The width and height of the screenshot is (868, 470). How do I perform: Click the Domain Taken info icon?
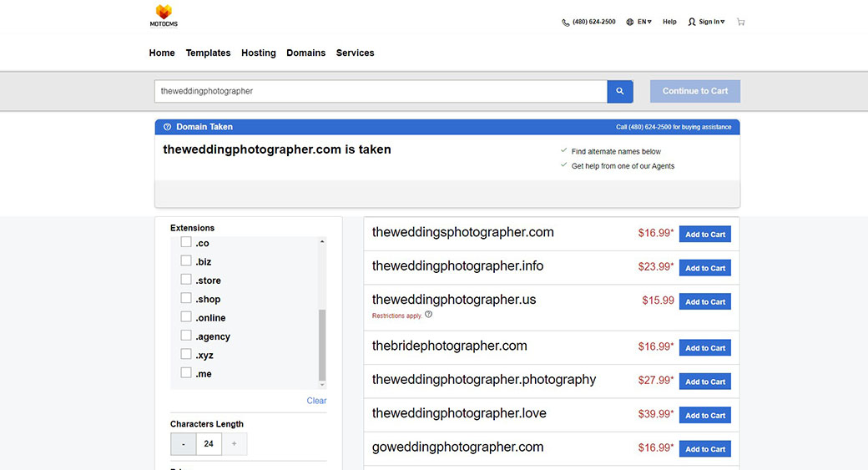coord(167,127)
